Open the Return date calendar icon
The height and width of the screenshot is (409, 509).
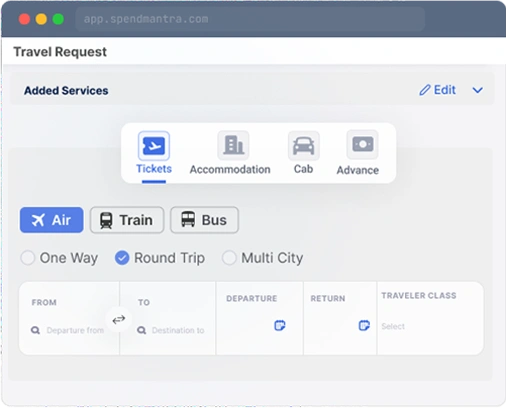point(364,326)
